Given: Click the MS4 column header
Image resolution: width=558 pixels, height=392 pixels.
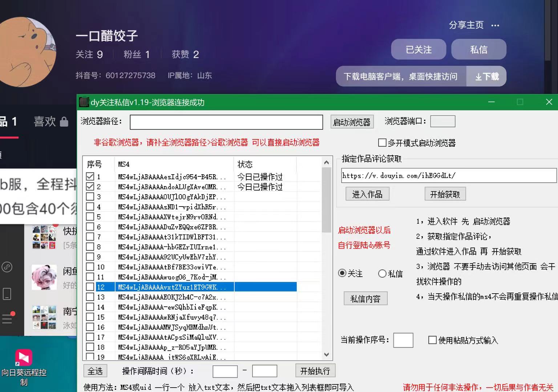Looking at the screenshot, I should pyautogui.click(x=174, y=164).
